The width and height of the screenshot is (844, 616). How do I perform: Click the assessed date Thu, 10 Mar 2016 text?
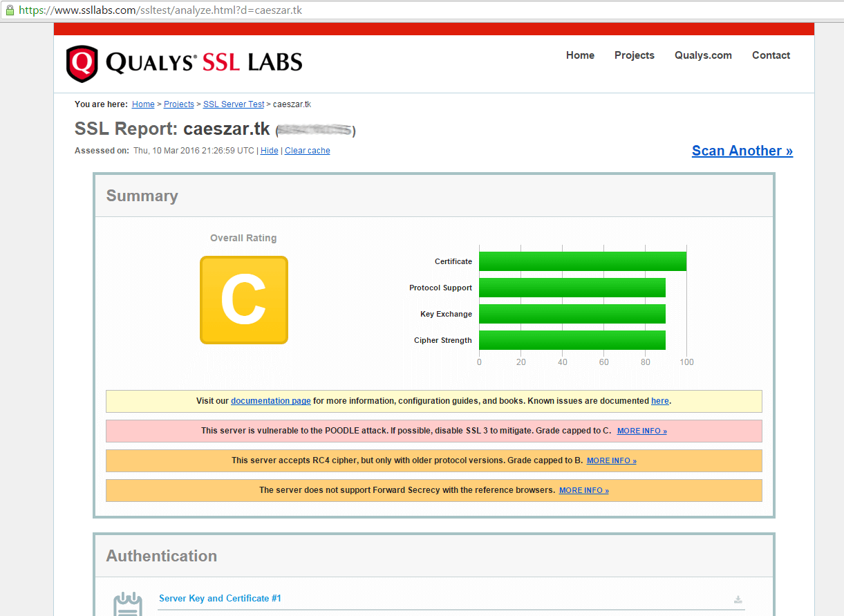pos(194,151)
